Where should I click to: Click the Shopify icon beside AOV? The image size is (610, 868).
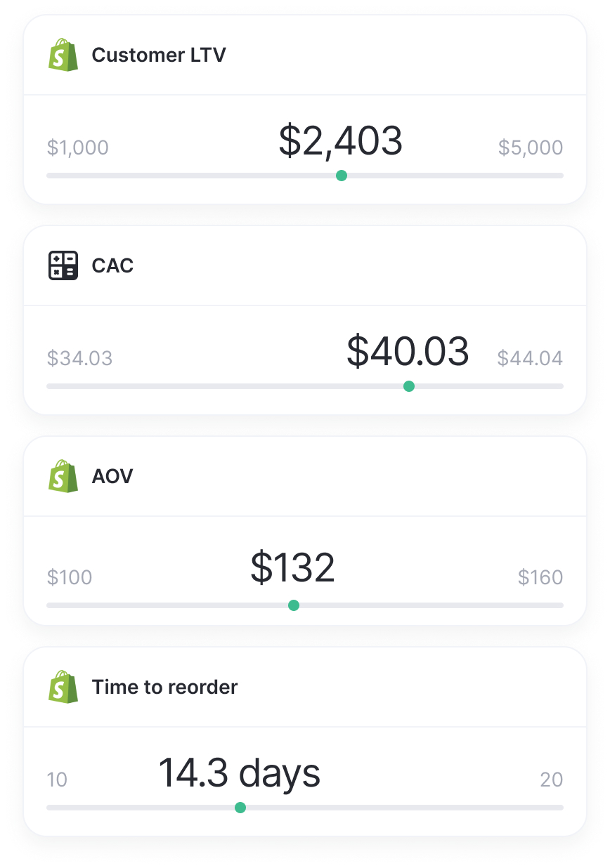click(63, 476)
